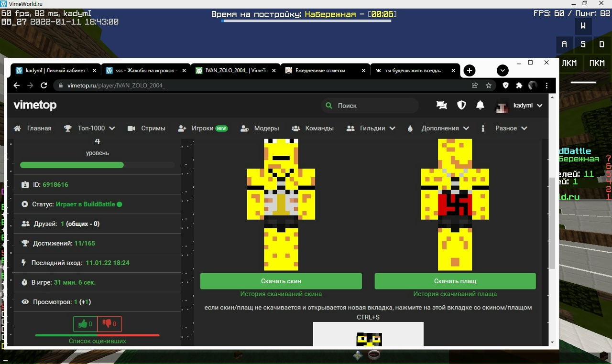Open notifications bell icon
612x364 pixels.
click(x=480, y=106)
